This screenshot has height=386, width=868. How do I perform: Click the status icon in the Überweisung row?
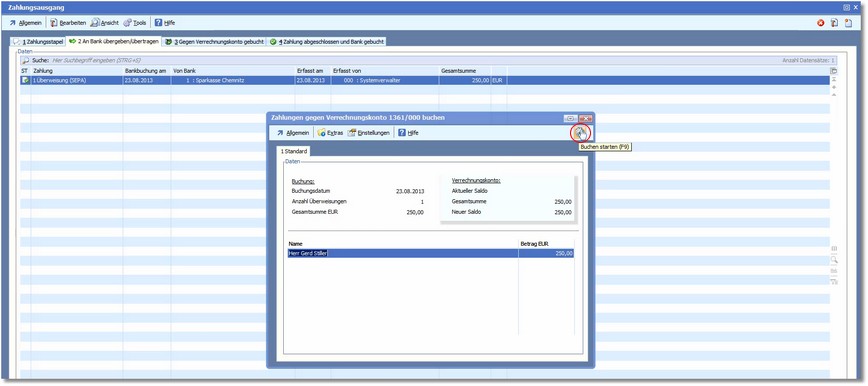(25, 80)
